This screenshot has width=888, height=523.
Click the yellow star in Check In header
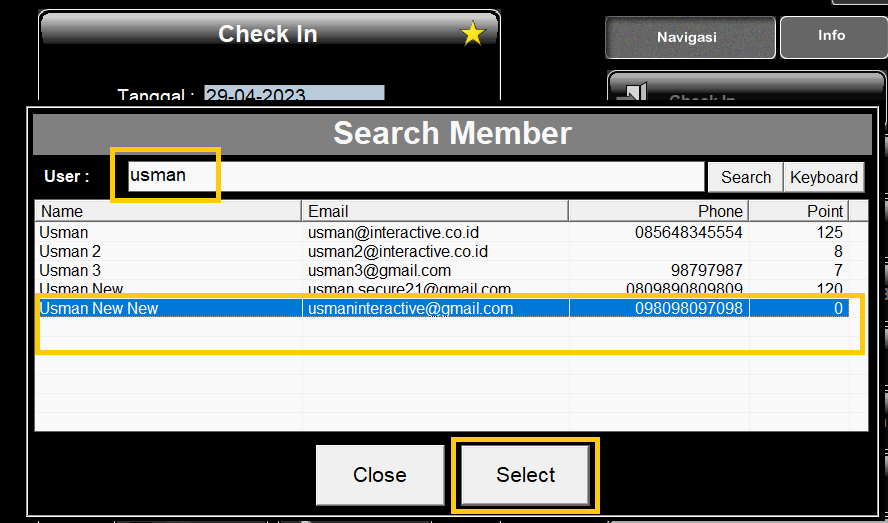473,35
